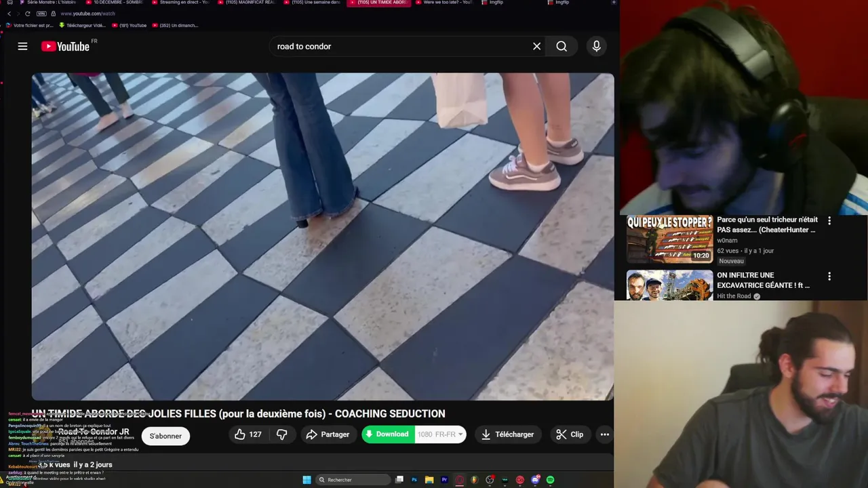Viewport: 868px width, 488px height.
Task: Open options for the 'ON INFILTRE' suggestion
Action: (829, 277)
